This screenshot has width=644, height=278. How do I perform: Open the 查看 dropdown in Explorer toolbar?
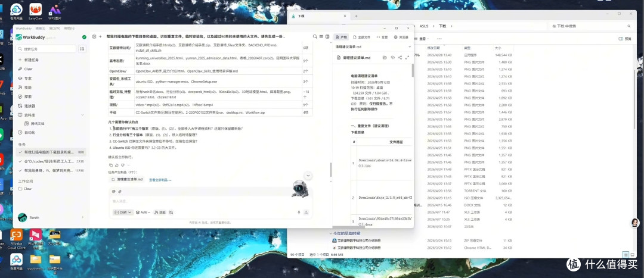point(422,39)
